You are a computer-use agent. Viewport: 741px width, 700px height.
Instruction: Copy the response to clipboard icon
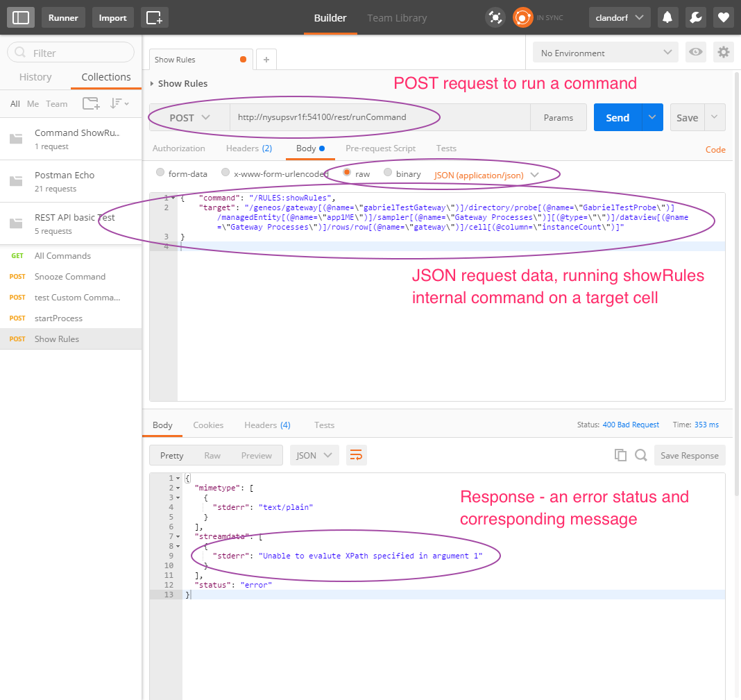coord(620,456)
